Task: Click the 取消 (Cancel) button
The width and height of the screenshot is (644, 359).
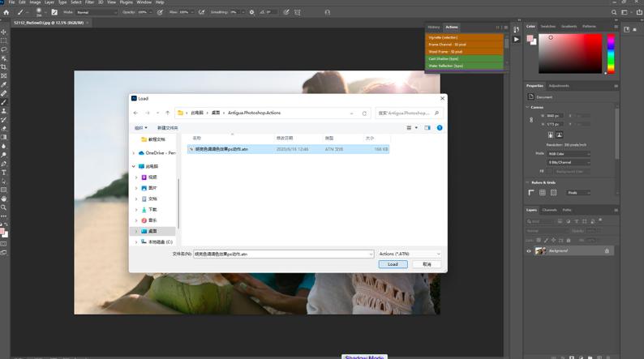Action: click(x=427, y=264)
